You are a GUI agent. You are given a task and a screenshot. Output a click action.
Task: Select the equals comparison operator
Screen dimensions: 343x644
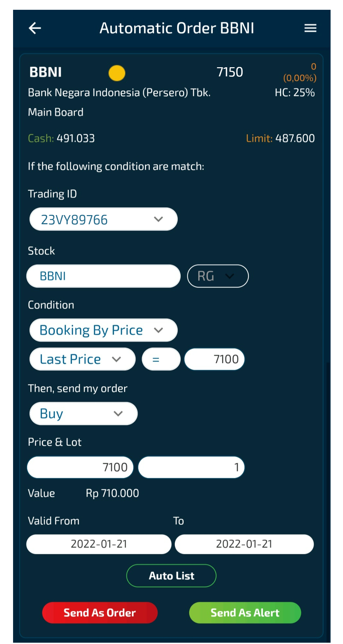click(x=161, y=359)
